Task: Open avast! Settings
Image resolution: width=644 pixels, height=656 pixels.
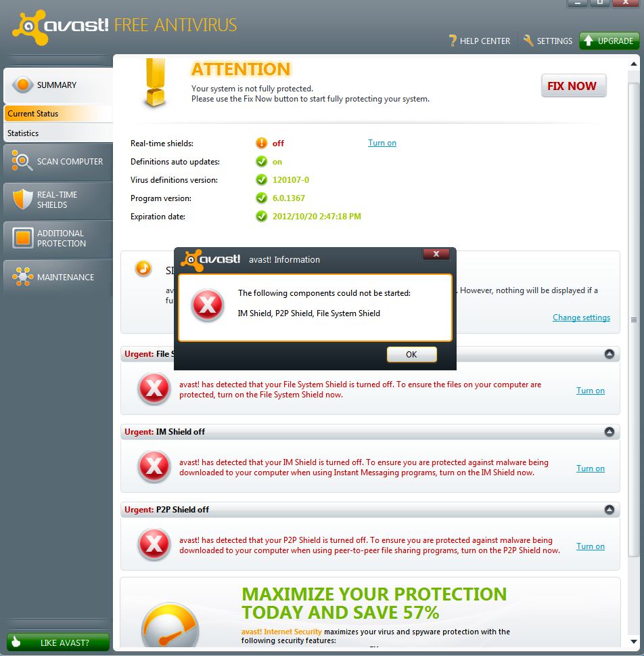Action: coord(547,41)
